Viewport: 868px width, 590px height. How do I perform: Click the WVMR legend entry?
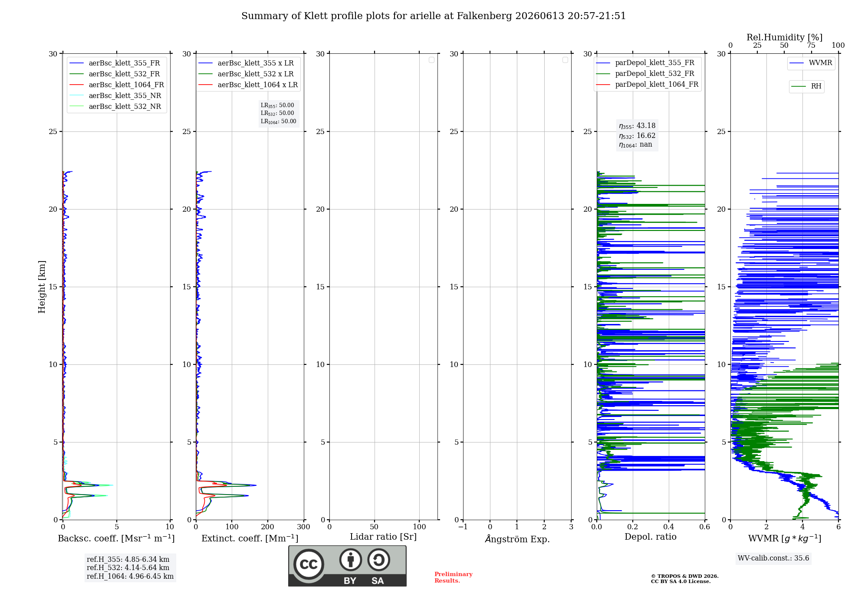coord(811,63)
